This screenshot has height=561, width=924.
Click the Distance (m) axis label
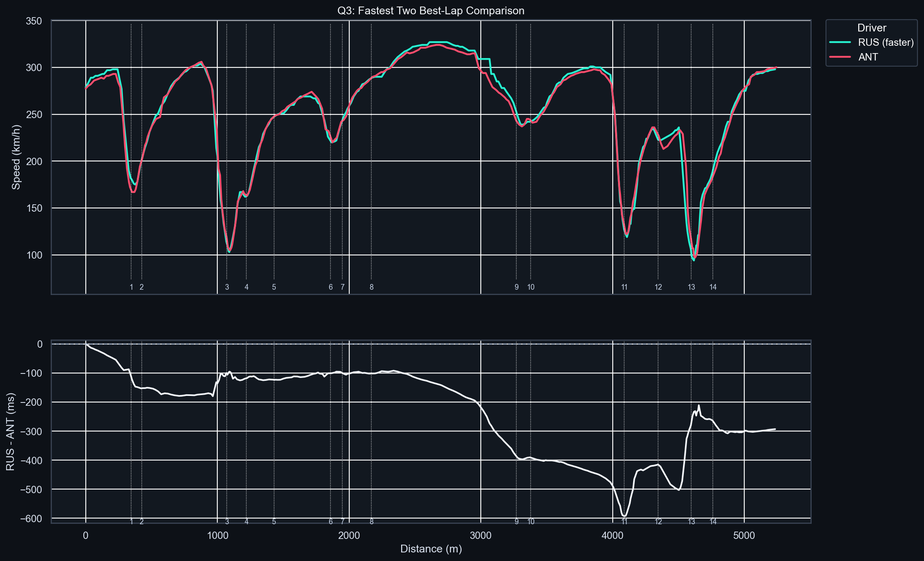pyautogui.click(x=431, y=549)
